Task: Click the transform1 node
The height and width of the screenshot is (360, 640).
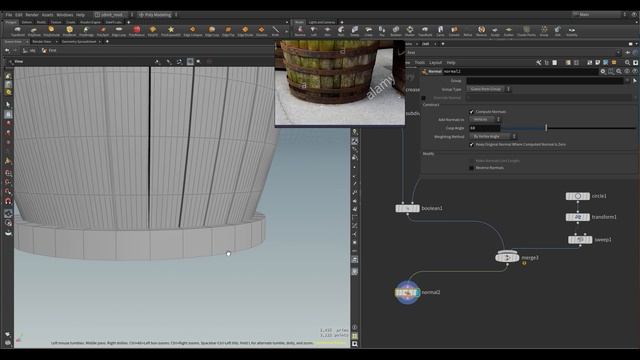Action: coord(578,217)
